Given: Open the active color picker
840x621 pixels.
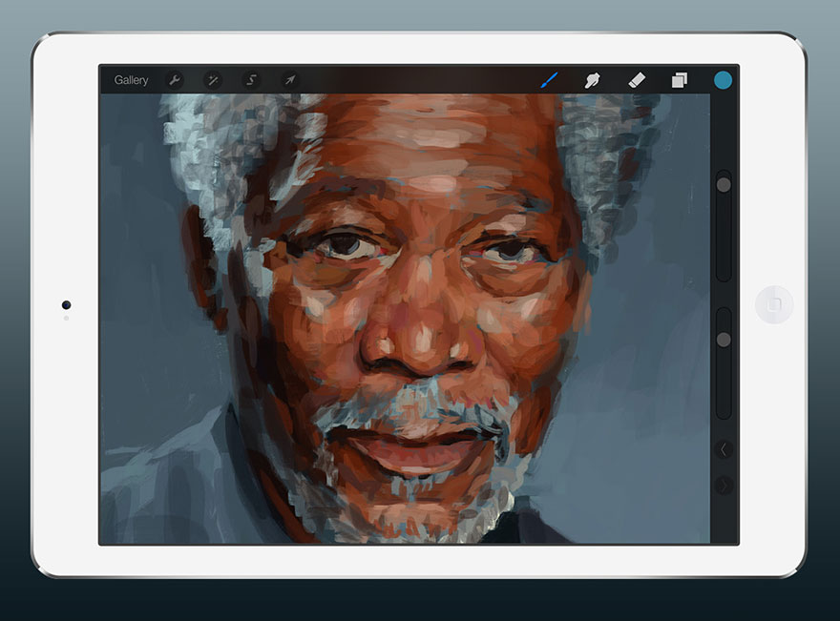Looking at the screenshot, I should coord(724,80).
